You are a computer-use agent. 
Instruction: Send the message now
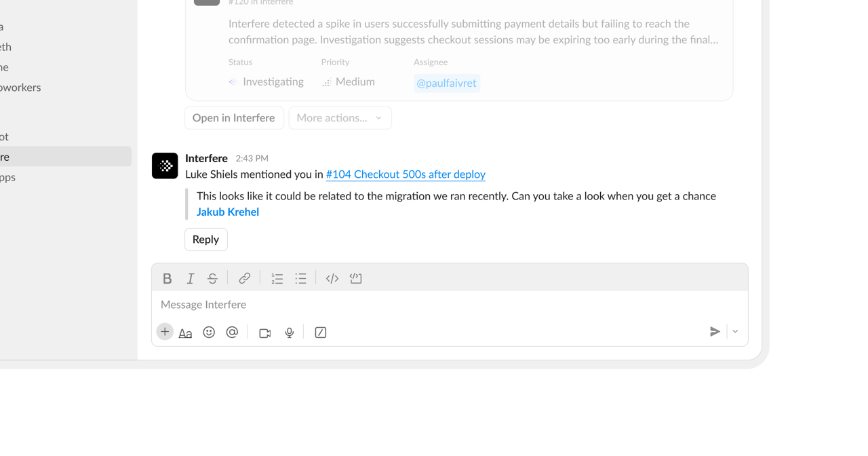click(x=715, y=332)
